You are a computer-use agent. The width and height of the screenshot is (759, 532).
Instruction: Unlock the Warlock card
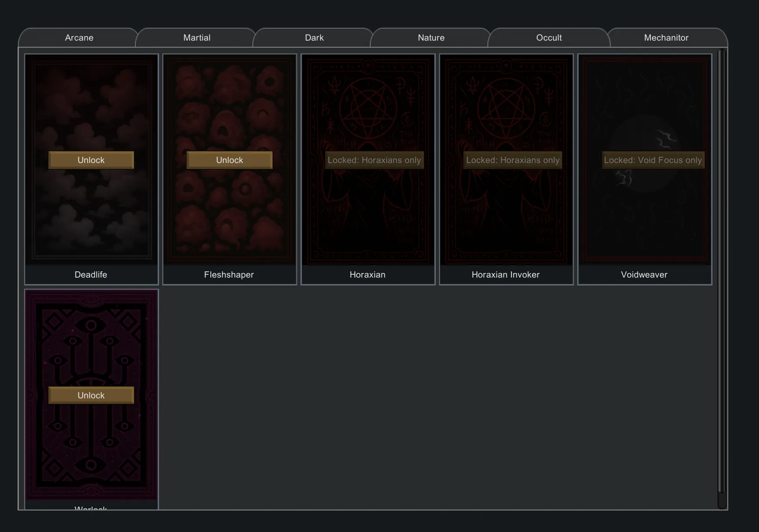(x=91, y=395)
